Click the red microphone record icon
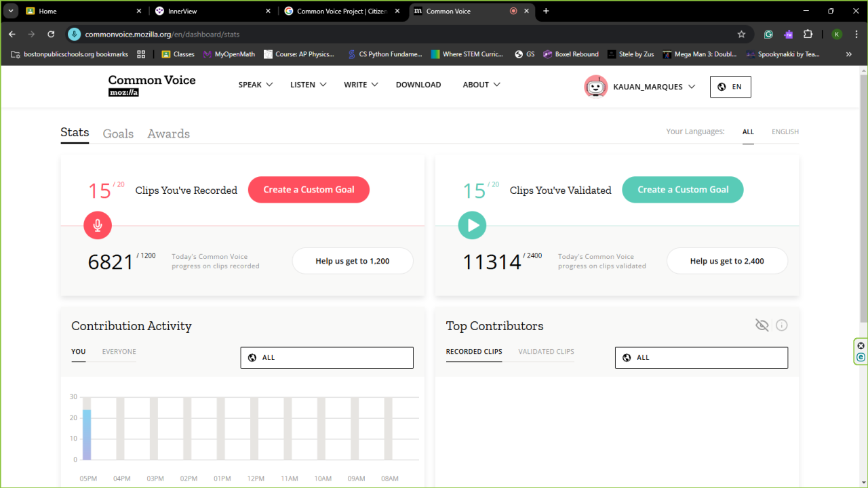 tap(98, 225)
